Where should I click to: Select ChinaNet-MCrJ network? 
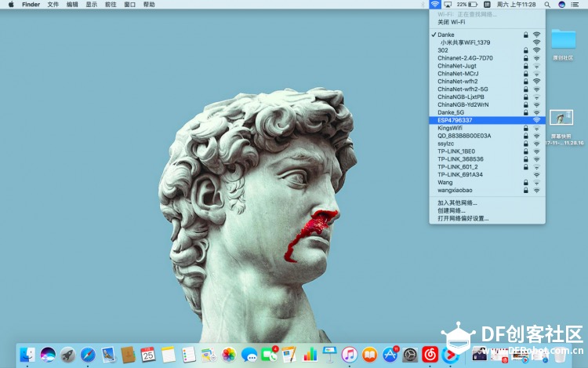(487, 74)
